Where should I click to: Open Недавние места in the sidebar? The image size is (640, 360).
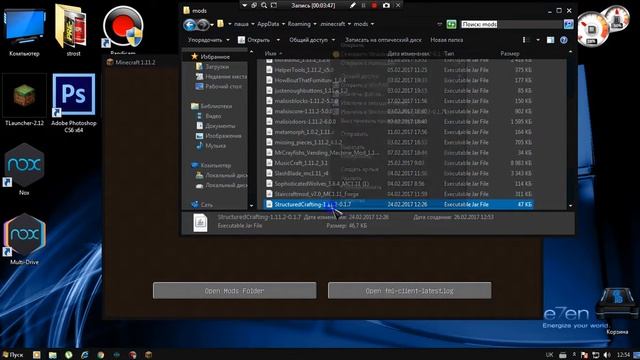(226, 77)
